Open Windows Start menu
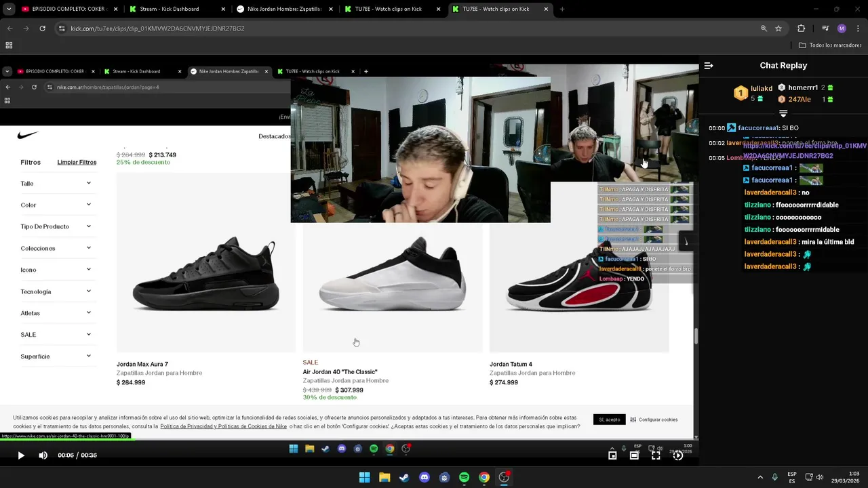Viewport: 868px width, 488px height. coord(364,477)
